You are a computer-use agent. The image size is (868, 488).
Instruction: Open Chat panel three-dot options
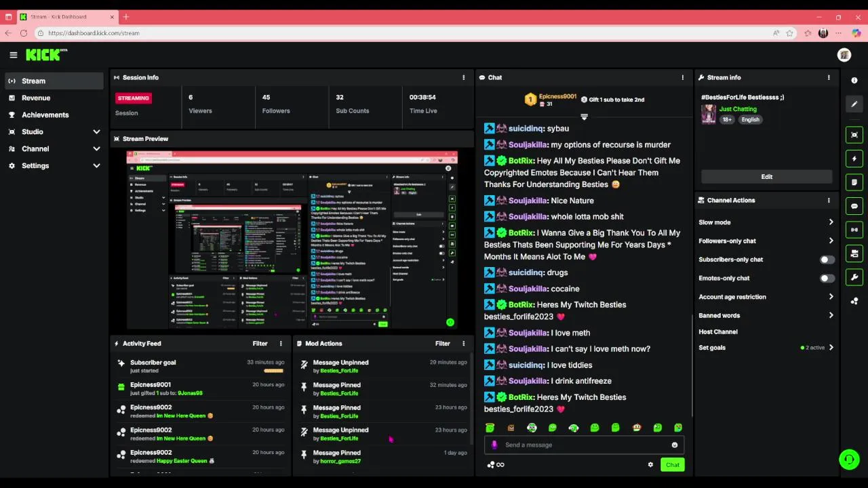(x=683, y=77)
